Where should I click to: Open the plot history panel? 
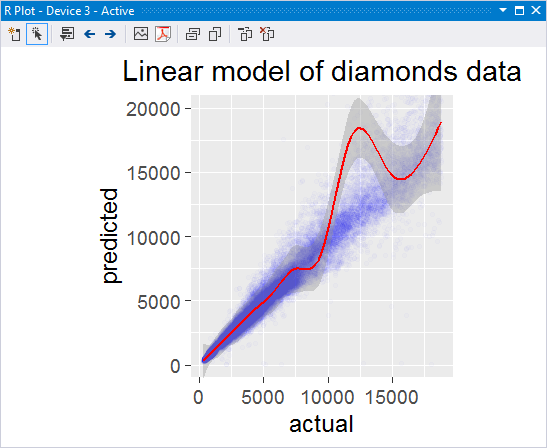(67, 34)
